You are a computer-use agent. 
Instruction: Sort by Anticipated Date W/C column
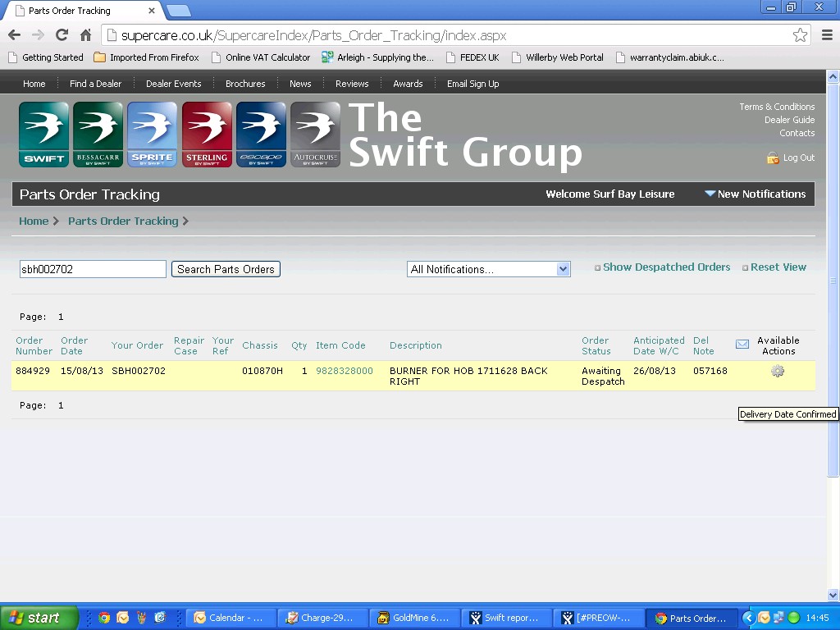pos(659,345)
